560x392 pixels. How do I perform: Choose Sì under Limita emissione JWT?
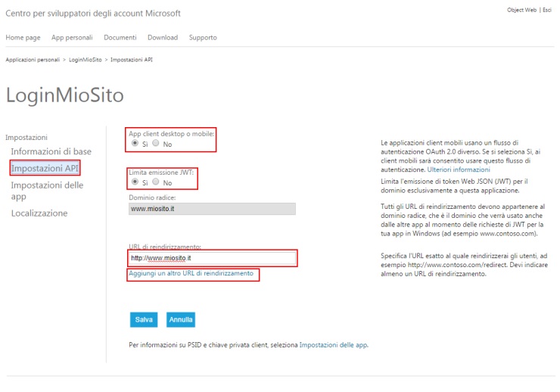pos(135,182)
